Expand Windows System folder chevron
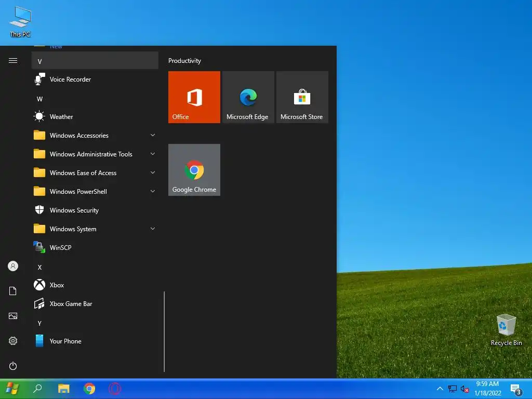Viewport: 532px width, 399px height. tap(153, 229)
